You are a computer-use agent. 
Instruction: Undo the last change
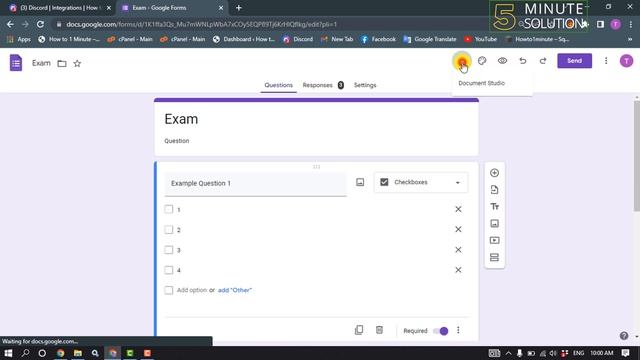click(522, 61)
